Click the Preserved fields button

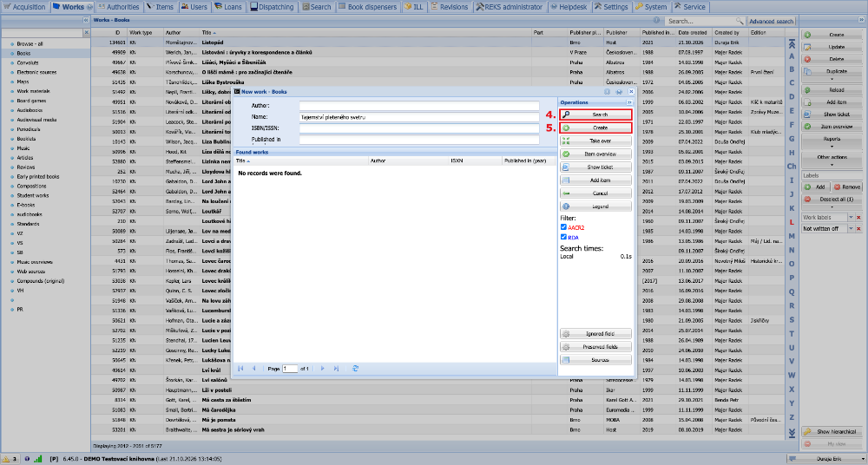(x=595, y=347)
